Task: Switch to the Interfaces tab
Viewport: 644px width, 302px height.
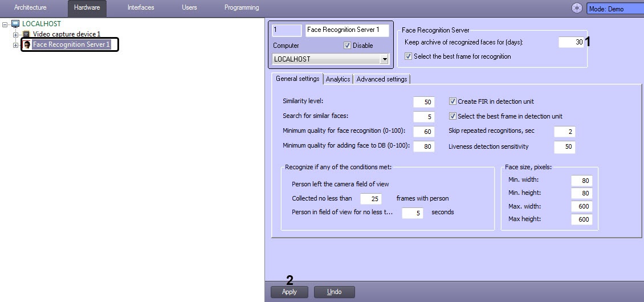Action: (141, 8)
